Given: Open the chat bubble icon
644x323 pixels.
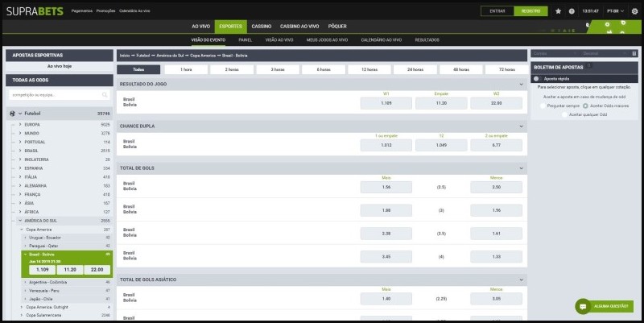Looking at the screenshot, I should point(582,307).
